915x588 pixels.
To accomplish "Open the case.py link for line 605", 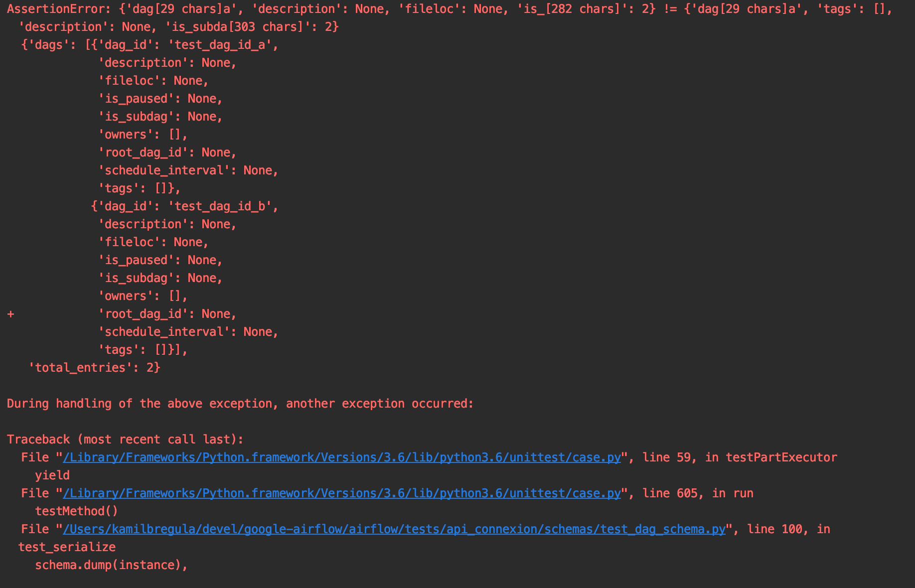I will 342,493.
